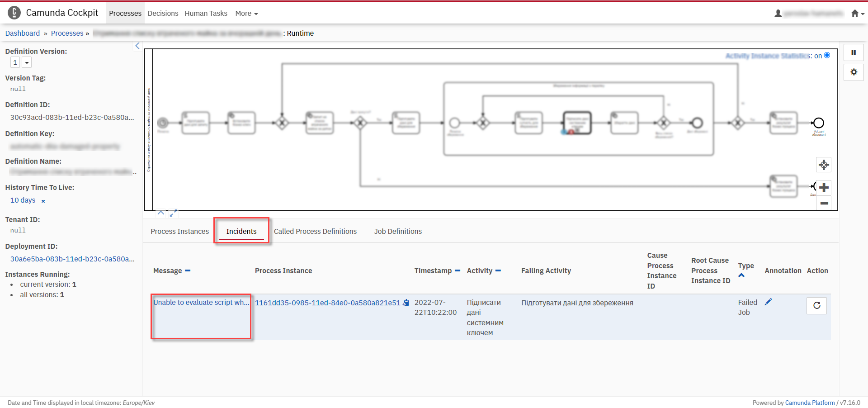Switch to the Process Instances tab
Screen dimensions: 868x408
179,231
